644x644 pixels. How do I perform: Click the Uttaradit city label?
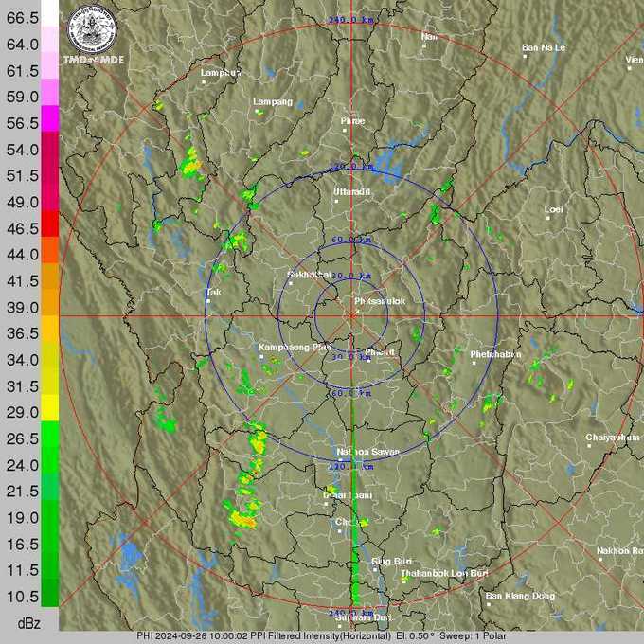click(x=352, y=192)
